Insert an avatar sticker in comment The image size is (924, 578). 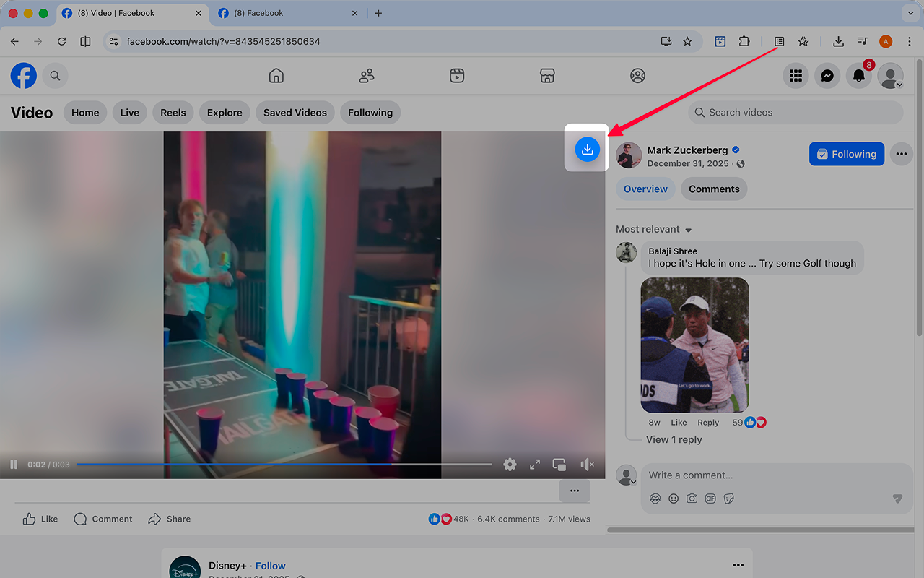click(x=655, y=499)
